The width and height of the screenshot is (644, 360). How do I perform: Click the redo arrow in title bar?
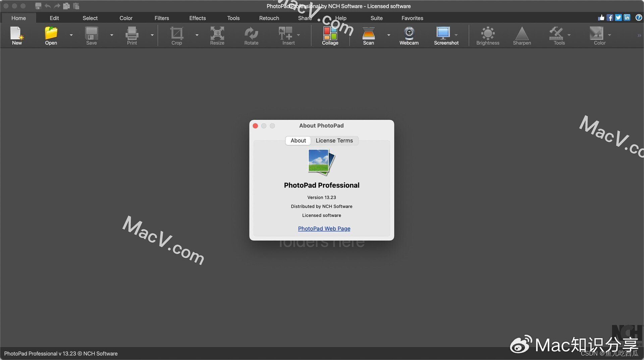pos(57,6)
